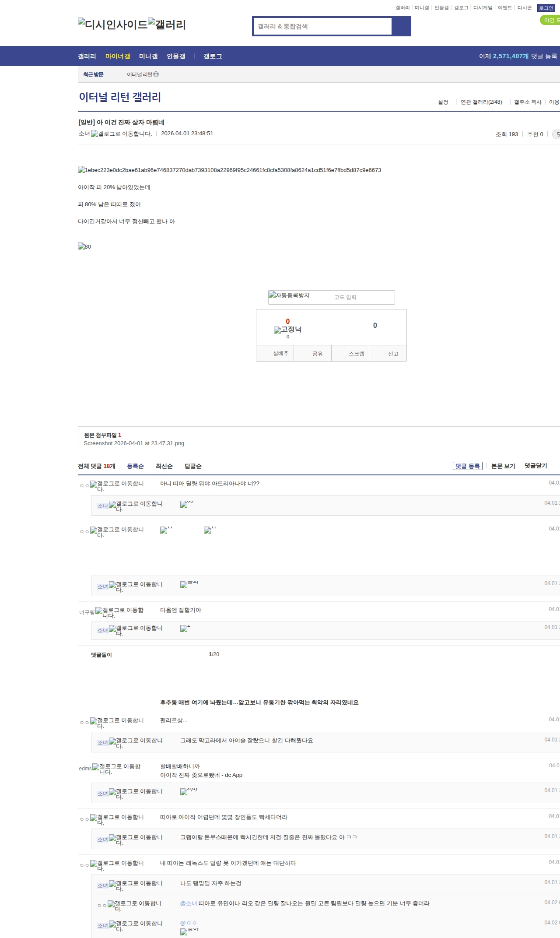Click the search button next to the search box
The image size is (560, 938).
(401, 26)
